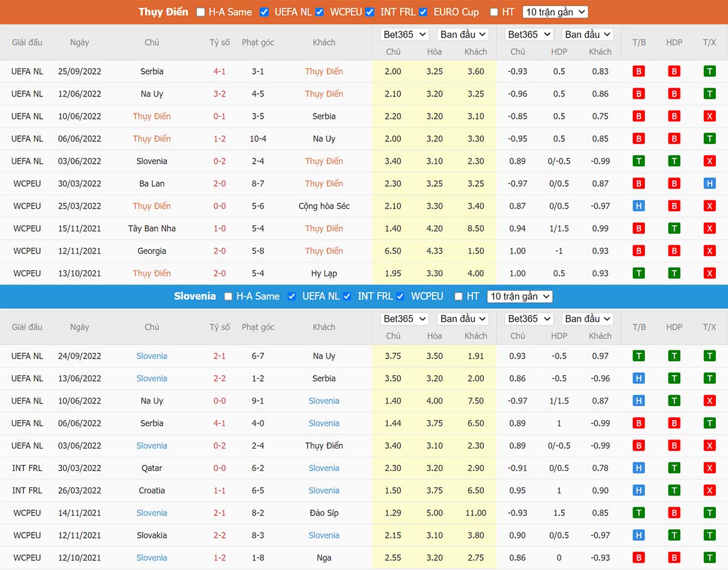Click the 10-4 corner count
The width and height of the screenshot is (728, 570).
258,138
